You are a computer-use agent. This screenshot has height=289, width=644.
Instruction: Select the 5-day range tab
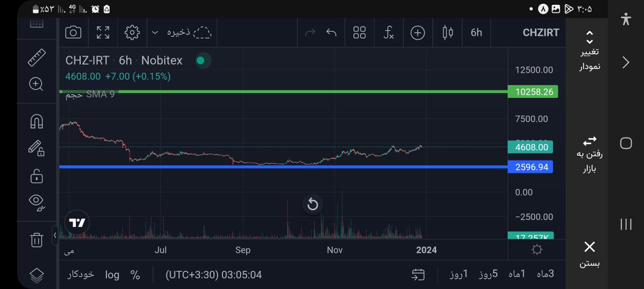(x=488, y=274)
